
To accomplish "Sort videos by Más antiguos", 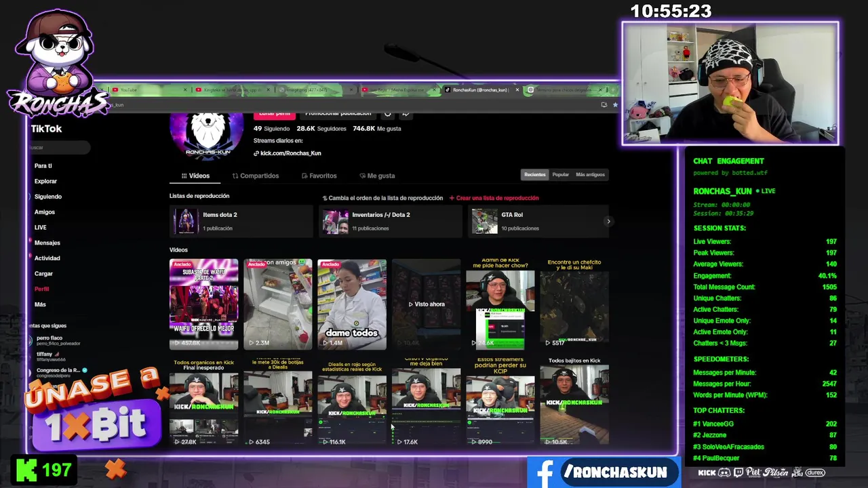I will [x=590, y=174].
